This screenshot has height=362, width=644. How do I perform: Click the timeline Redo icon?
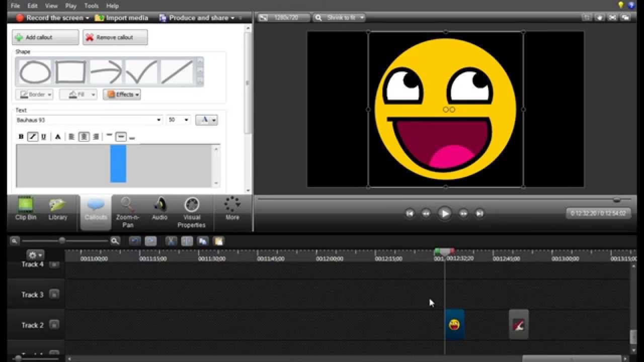151,241
